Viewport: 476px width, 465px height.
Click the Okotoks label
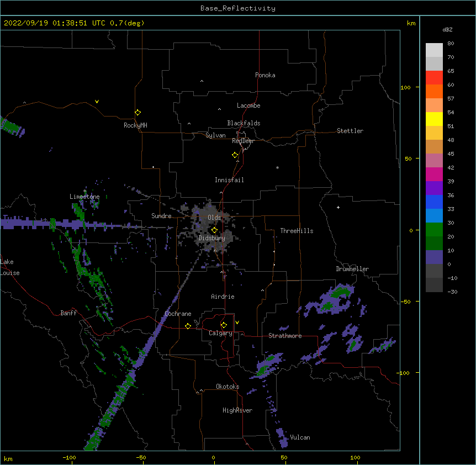[228, 387]
